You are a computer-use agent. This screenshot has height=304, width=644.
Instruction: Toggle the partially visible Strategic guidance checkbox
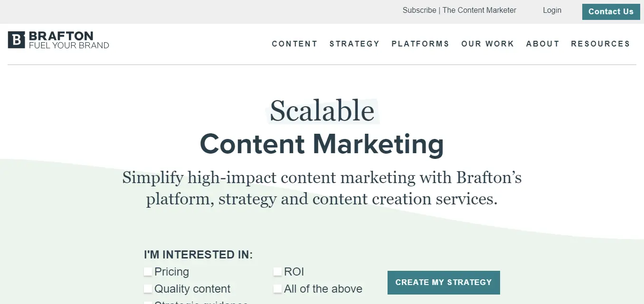click(x=148, y=302)
